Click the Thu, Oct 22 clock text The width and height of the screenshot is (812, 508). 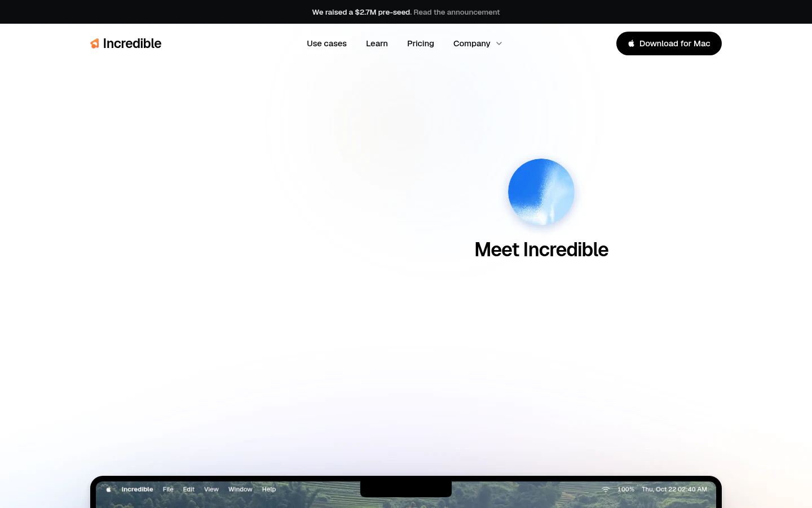click(x=674, y=489)
